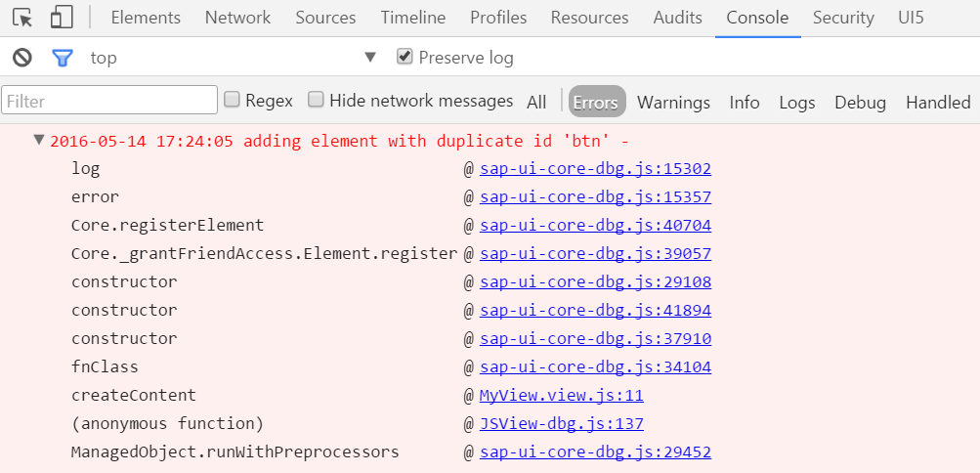Switch to the Security tab
Image resolution: width=980 pixels, height=473 pixels.
click(x=843, y=19)
